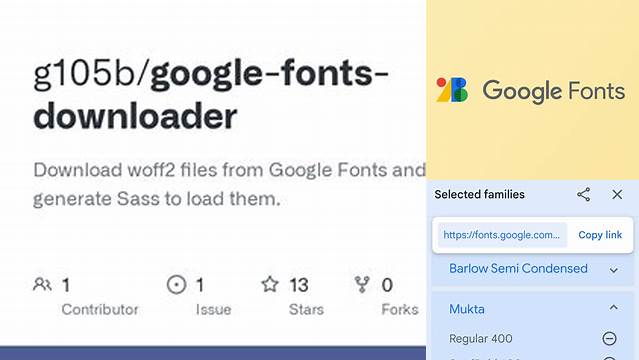Click the Google Fonts logo icon
639x360 pixels.
pos(452,90)
